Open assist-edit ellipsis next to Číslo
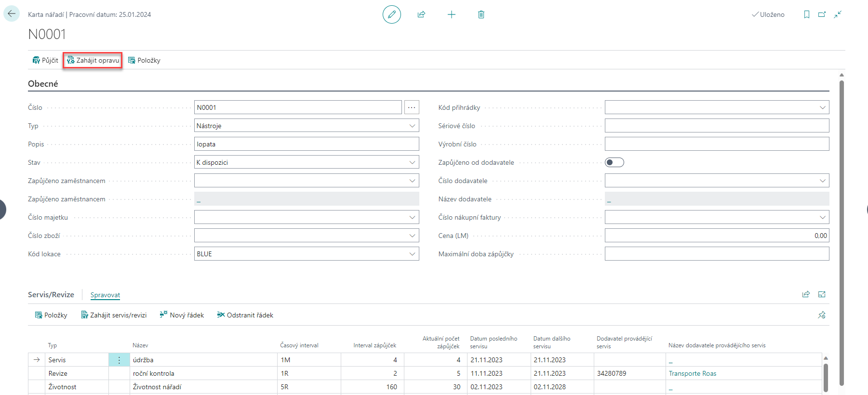Screen dimensions: 868x395 coord(412,107)
